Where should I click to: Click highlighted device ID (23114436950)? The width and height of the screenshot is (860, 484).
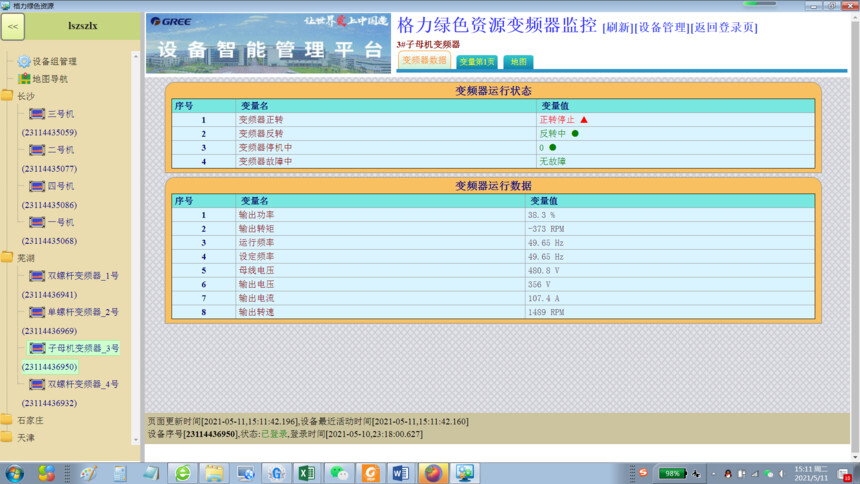[49, 367]
